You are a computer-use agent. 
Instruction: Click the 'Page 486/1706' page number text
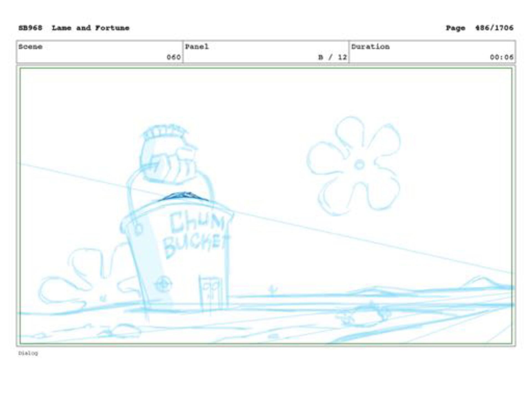(x=479, y=28)
